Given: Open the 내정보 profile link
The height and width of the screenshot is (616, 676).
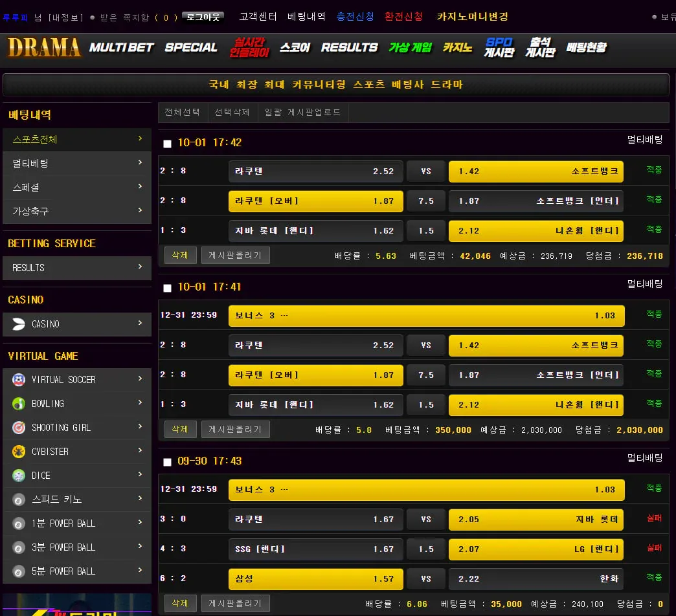Looking at the screenshot, I should click(66, 17).
